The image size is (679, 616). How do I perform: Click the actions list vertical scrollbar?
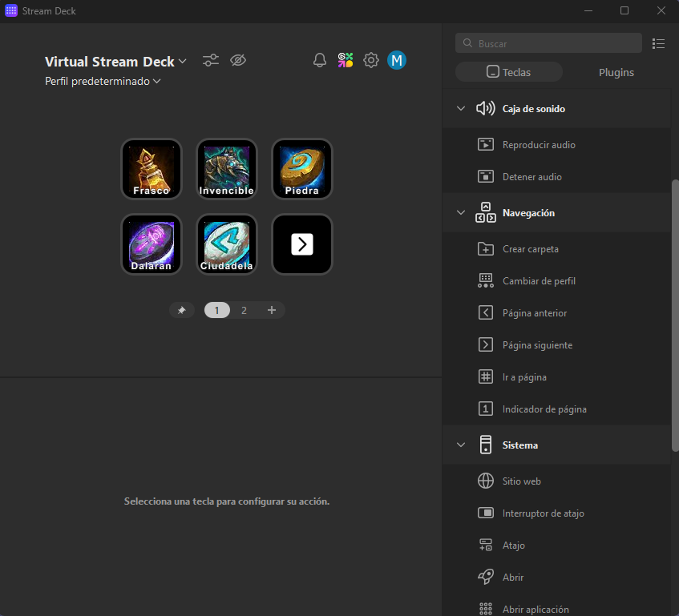coord(675,316)
